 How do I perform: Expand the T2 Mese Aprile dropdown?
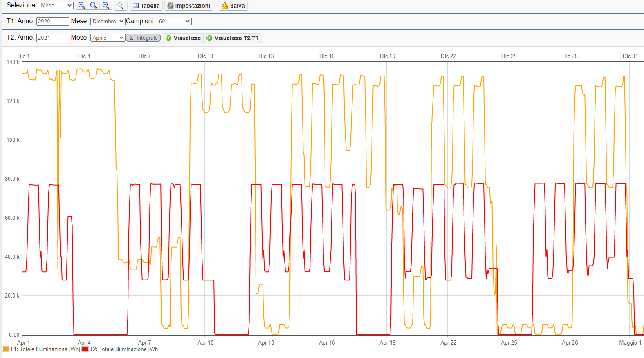click(x=108, y=38)
